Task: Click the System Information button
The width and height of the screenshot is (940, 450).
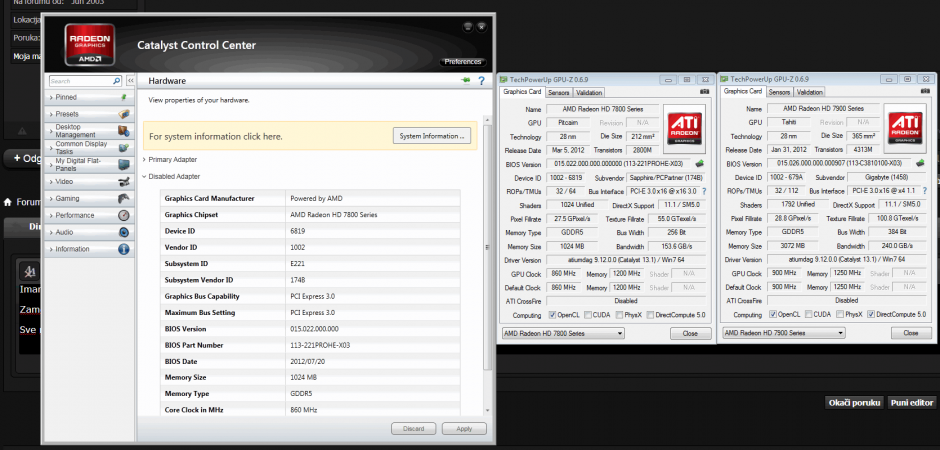Action: click(432, 136)
